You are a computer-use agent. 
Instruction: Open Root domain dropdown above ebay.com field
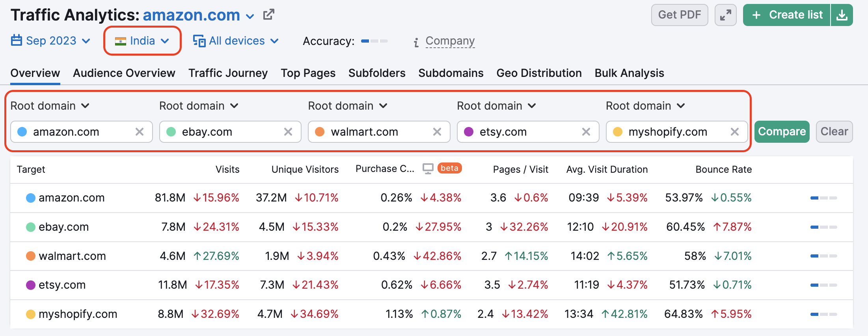coord(199,106)
